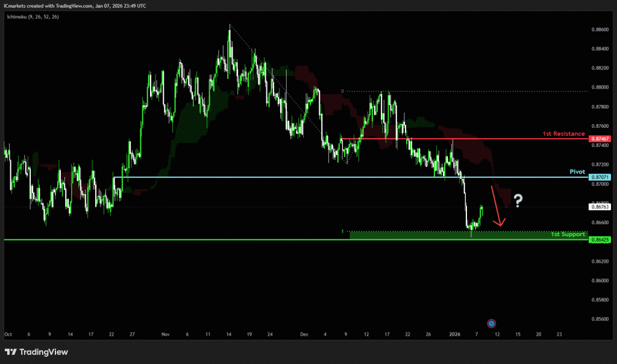Screen dimensions: 617x364
Task: Click the economic event icon above date axis
Action: click(x=491, y=323)
